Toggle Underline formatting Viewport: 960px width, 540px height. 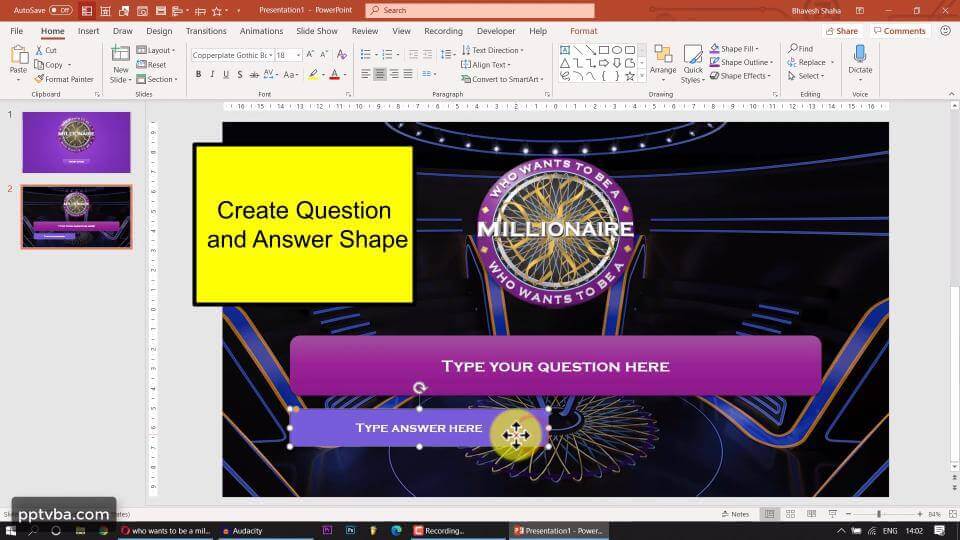[226, 74]
